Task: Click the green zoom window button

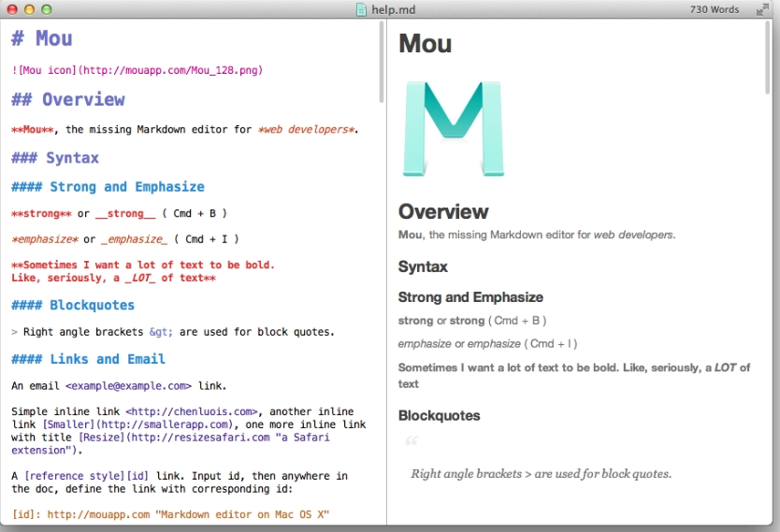Action: click(46, 9)
